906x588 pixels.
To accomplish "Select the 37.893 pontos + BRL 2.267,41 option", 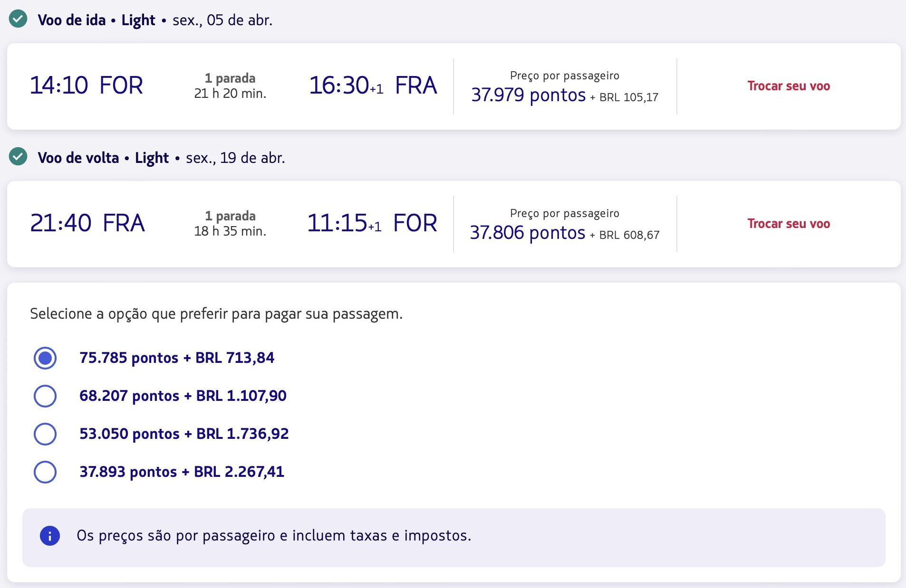I will [x=45, y=472].
